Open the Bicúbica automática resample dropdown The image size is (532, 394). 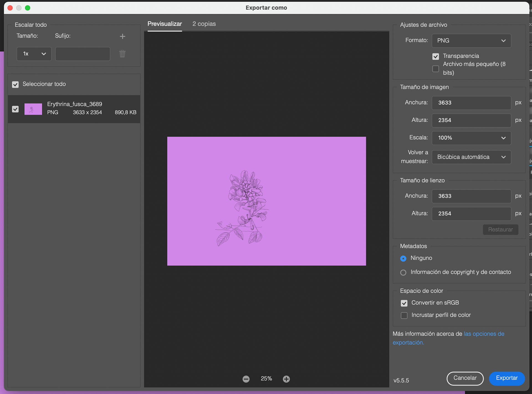[471, 157]
